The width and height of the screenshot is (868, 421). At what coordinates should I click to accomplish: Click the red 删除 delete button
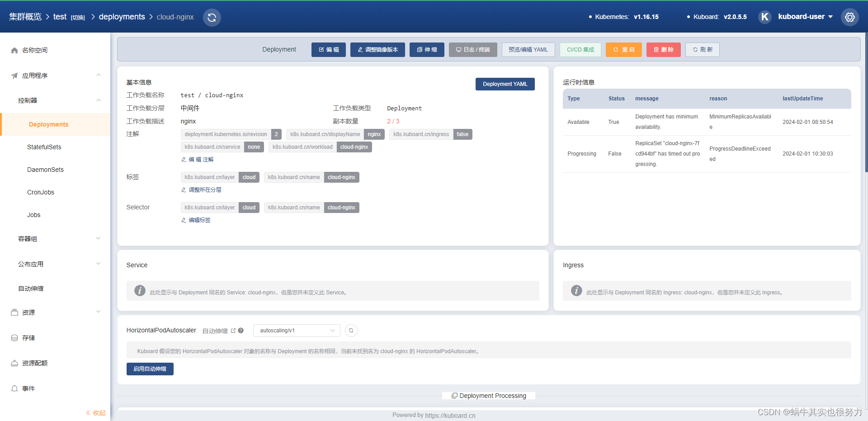(664, 50)
